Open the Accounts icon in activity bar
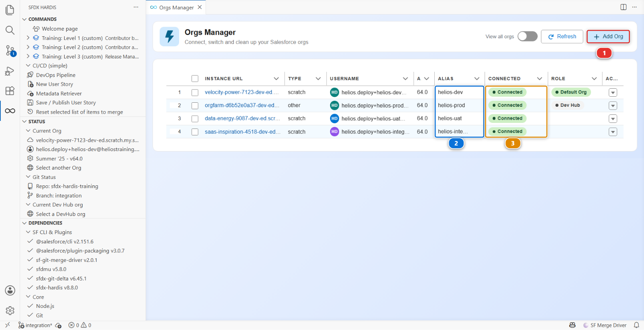Viewport: 644px width, 330px height. click(10, 291)
